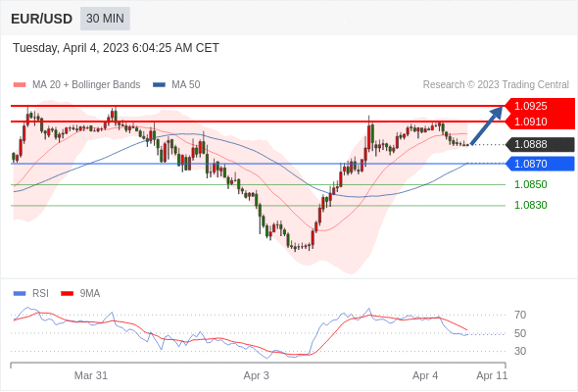The height and width of the screenshot is (392, 578).
Task: Toggle the MA 50 legend entry
Action: [x=176, y=85]
